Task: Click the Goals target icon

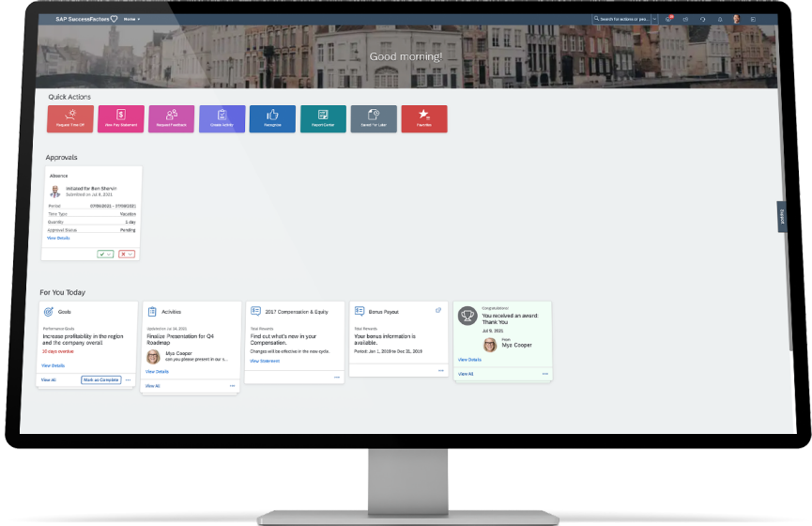Action: coord(49,312)
